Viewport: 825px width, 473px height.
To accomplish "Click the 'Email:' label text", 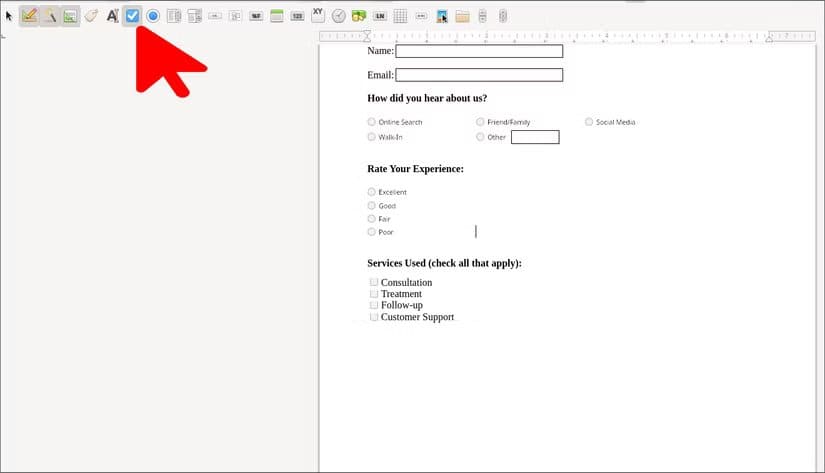I will pyautogui.click(x=380, y=75).
